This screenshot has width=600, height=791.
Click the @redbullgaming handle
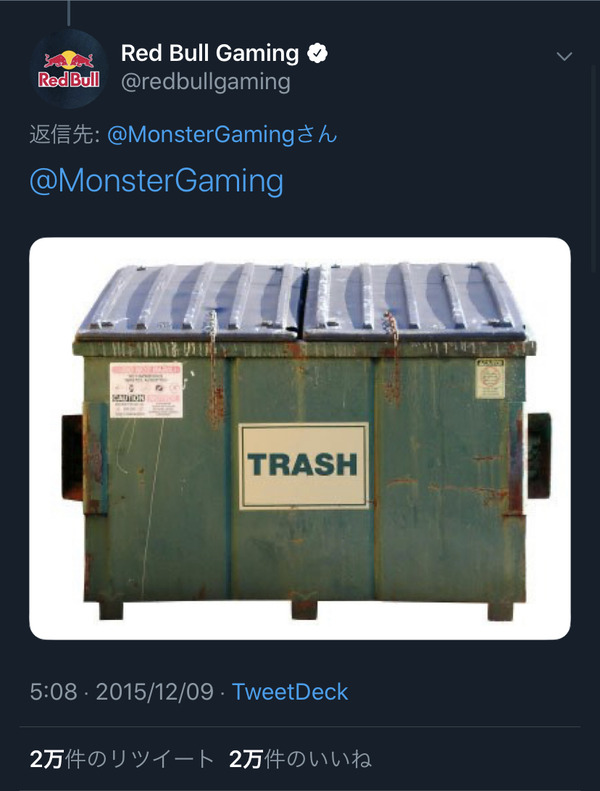pyautogui.click(x=206, y=82)
